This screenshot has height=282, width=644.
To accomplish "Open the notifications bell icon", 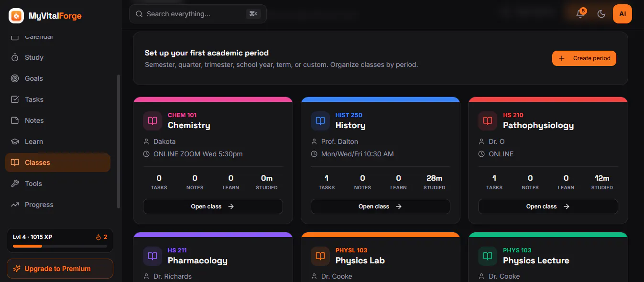I will [x=580, y=14].
